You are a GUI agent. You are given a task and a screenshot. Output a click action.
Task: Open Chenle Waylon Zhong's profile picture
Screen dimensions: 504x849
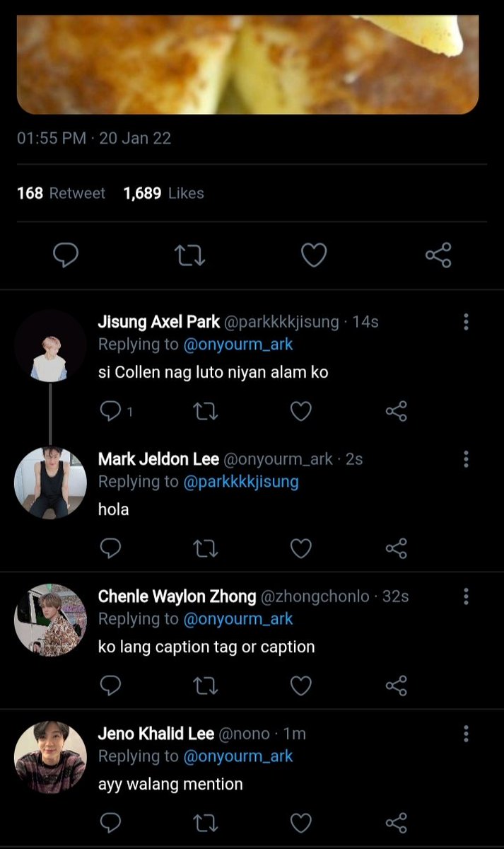pos(50,620)
